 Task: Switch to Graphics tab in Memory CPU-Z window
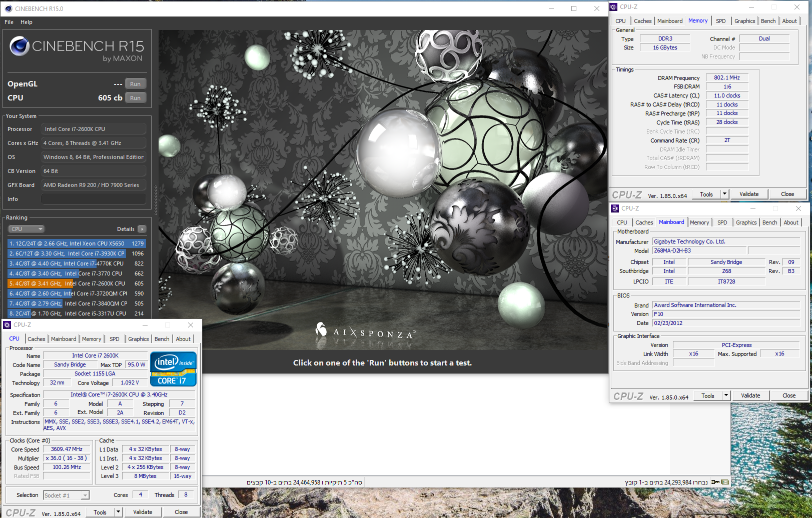[x=744, y=21]
